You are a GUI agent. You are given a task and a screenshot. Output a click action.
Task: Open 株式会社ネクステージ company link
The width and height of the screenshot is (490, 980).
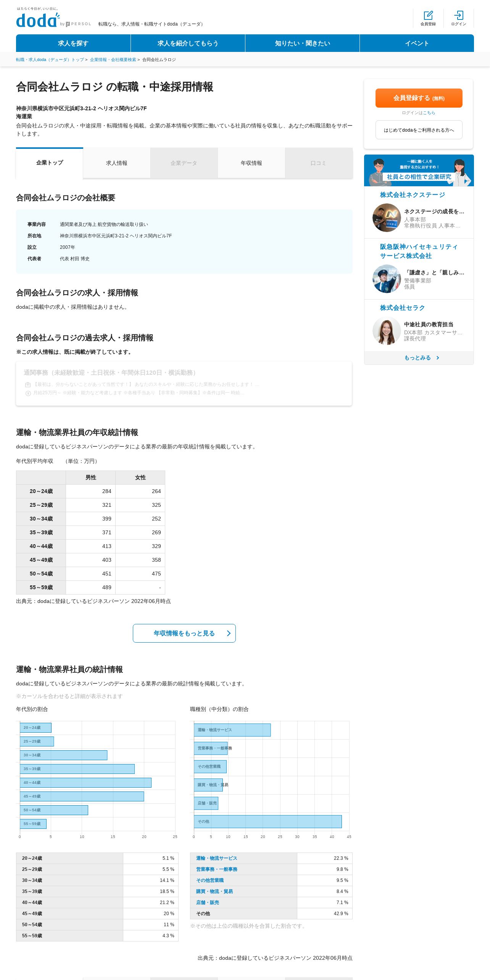413,195
